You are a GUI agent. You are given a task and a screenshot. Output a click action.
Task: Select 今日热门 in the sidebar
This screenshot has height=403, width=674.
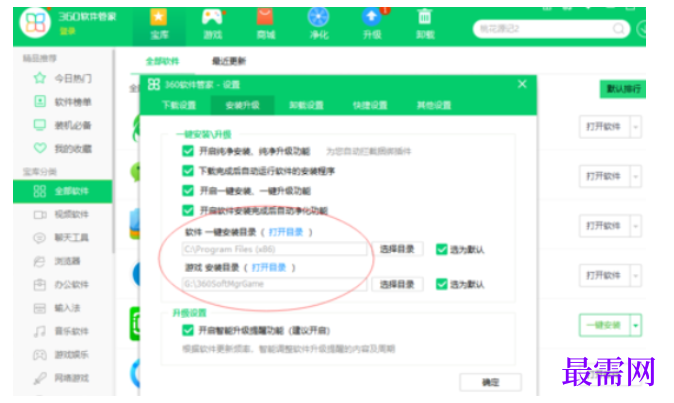63,78
